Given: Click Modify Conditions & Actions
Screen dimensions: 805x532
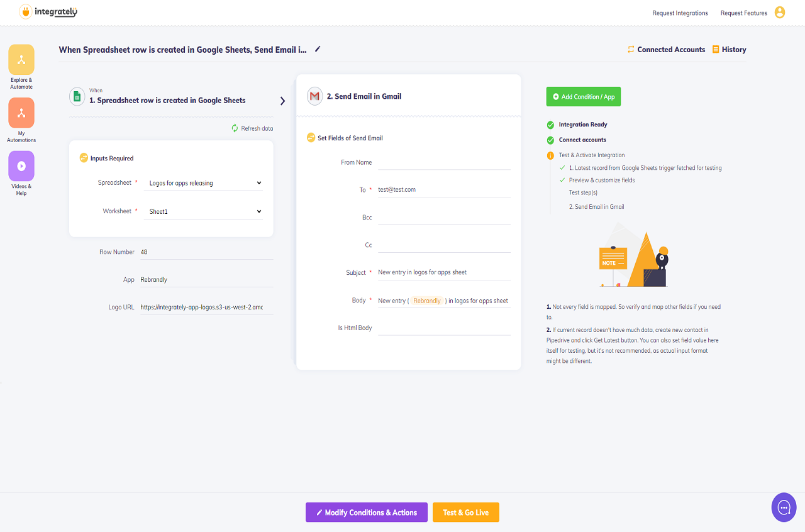Looking at the screenshot, I should [x=366, y=512].
